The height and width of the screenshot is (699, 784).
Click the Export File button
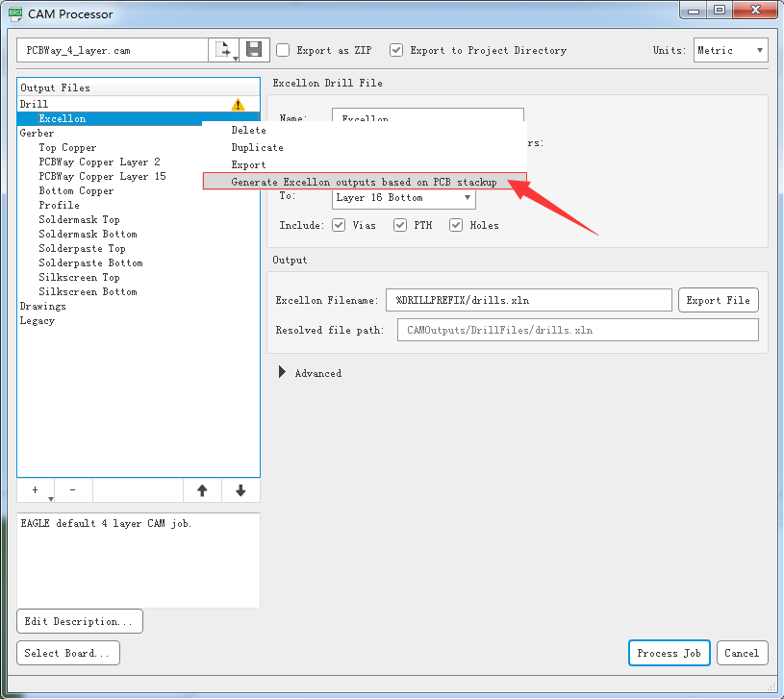[718, 300]
